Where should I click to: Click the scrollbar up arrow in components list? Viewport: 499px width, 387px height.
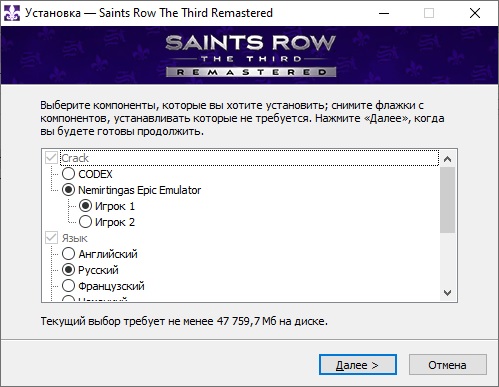447,159
